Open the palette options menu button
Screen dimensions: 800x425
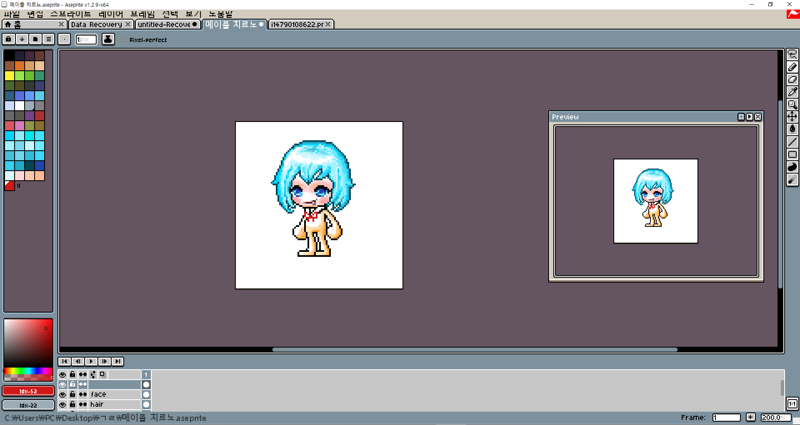coord(48,39)
